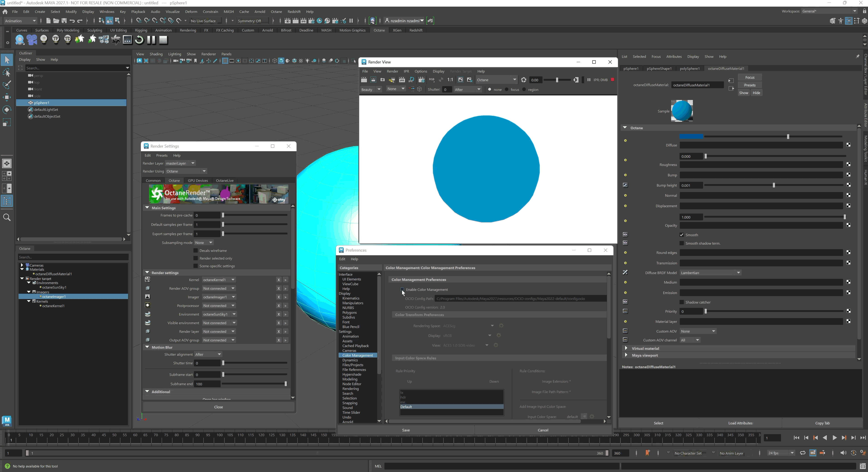Screen dimensions: 868x472
Task: Click the open scene folder icon
Action: pos(56,21)
